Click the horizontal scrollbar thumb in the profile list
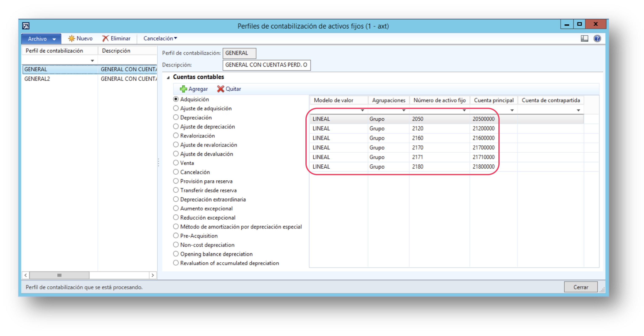644x336 pixels. pyautogui.click(x=59, y=275)
